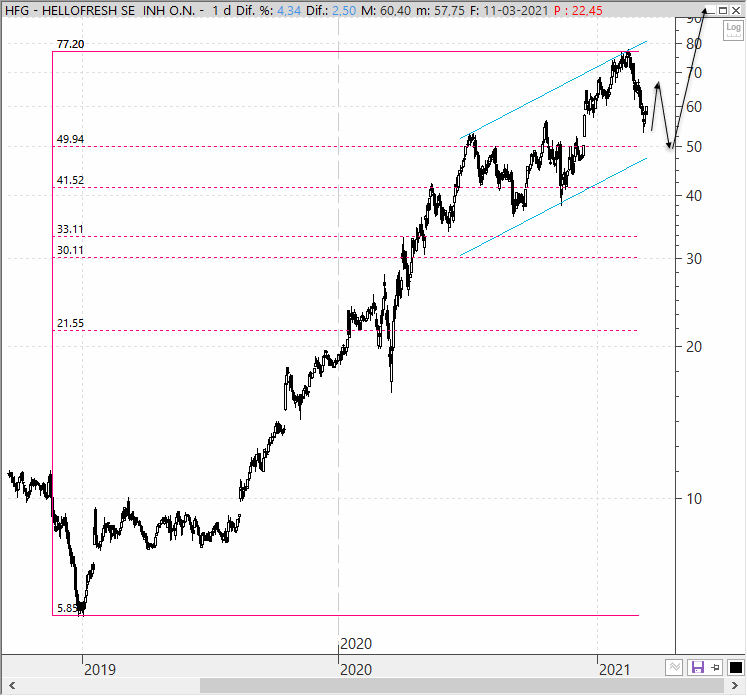Click the 2021 time axis label
Viewport: 747px width, 696px height.
coord(615,670)
